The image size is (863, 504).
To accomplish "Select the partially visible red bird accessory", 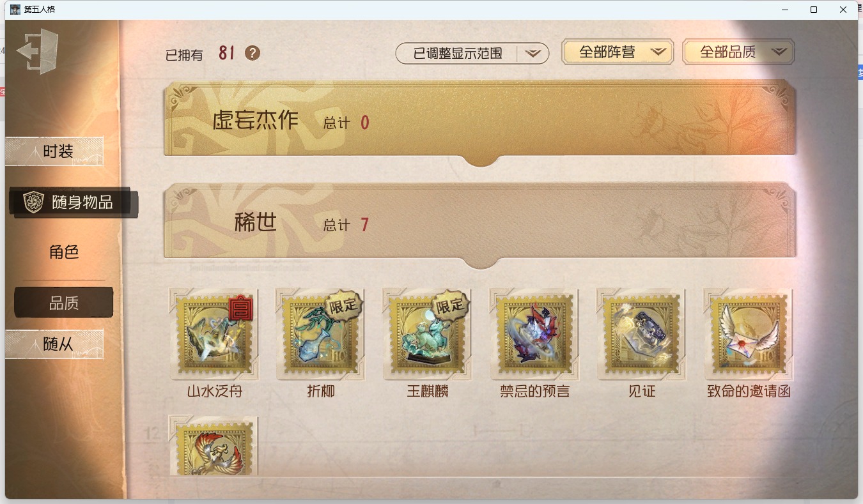I will 214,445.
